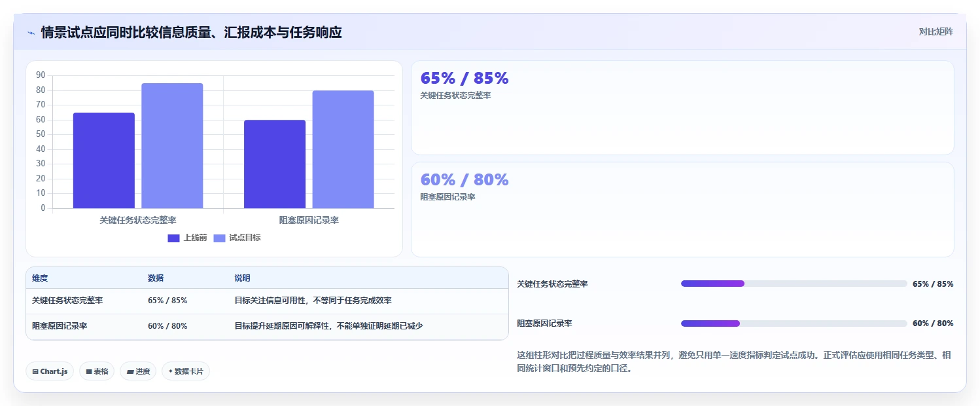Image resolution: width=980 pixels, height=406 pixels.
Task: Click the 65% / 85% data card value
Action: click(464, 79)
